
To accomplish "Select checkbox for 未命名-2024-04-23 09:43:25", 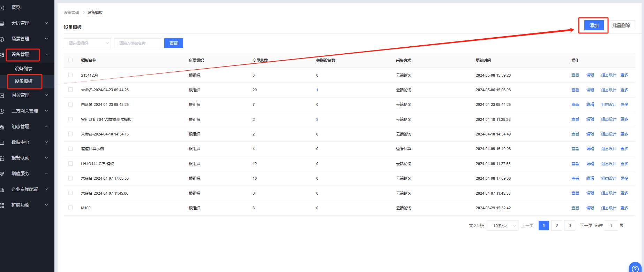I will click(x=70, y=104).
